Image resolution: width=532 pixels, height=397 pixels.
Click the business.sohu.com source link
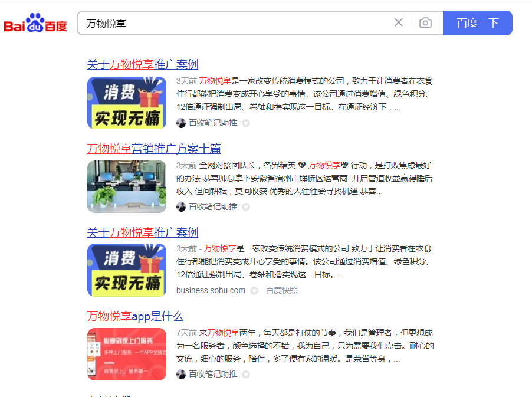211,290
